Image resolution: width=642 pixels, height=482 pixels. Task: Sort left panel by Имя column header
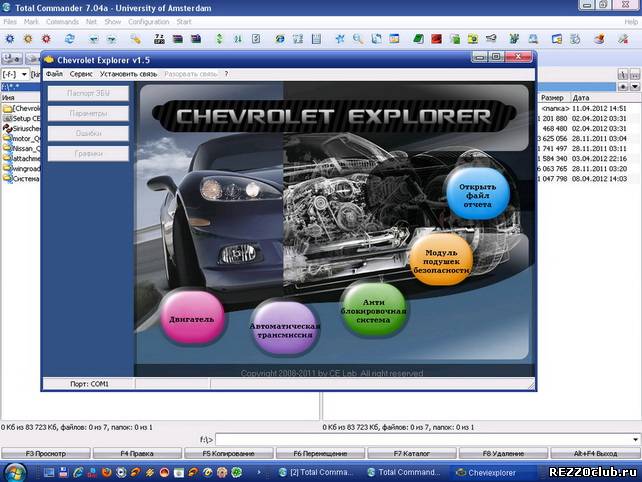coord(20,97)
